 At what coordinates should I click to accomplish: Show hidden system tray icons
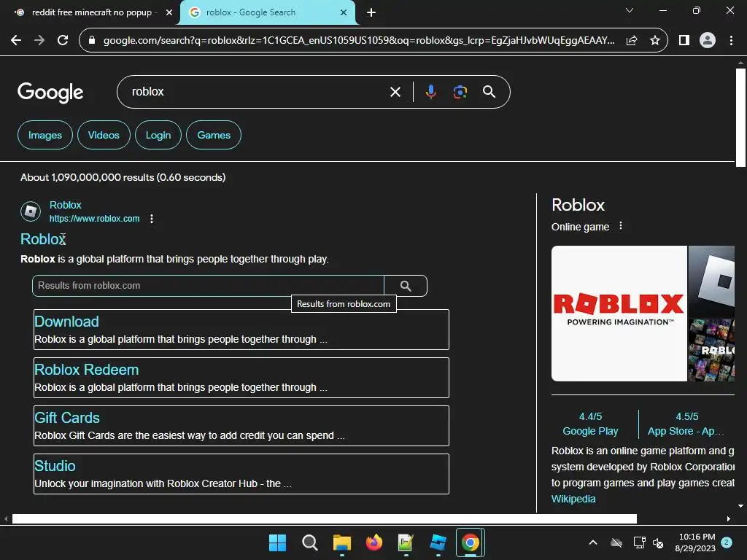click(592, 542)
